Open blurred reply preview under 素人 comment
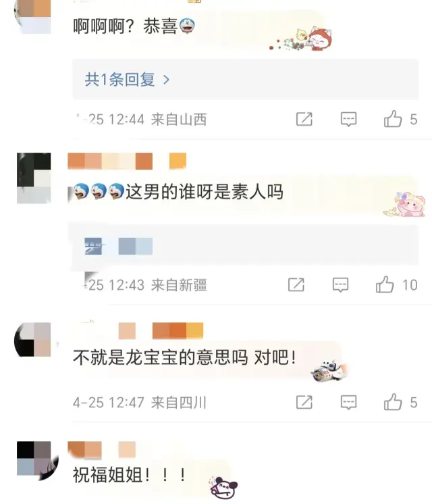The width and height of the screenshot is (432, 504). 246,245
